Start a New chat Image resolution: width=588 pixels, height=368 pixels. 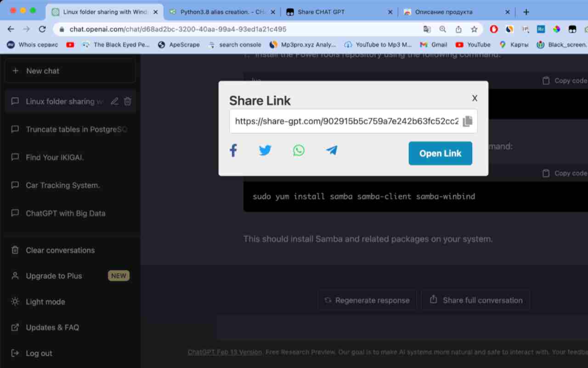43,71
